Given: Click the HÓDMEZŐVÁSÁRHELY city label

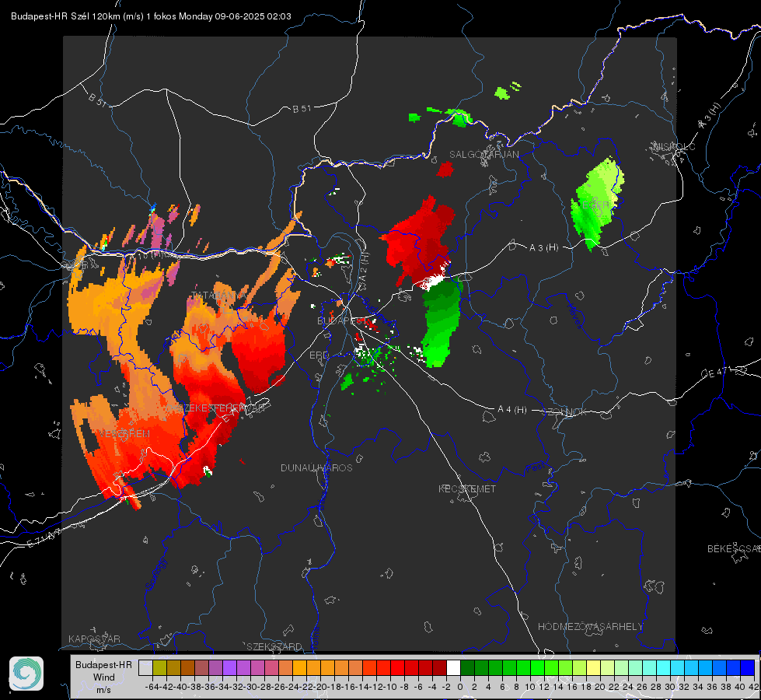Looking at the screenshot, I should [x=590, y=627].
